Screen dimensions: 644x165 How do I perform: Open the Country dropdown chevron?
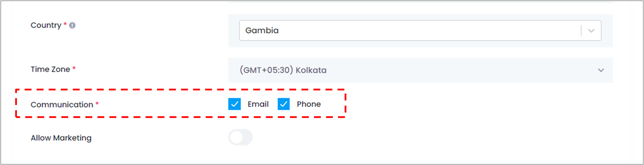pyautogui.click(x=591, y=31)
